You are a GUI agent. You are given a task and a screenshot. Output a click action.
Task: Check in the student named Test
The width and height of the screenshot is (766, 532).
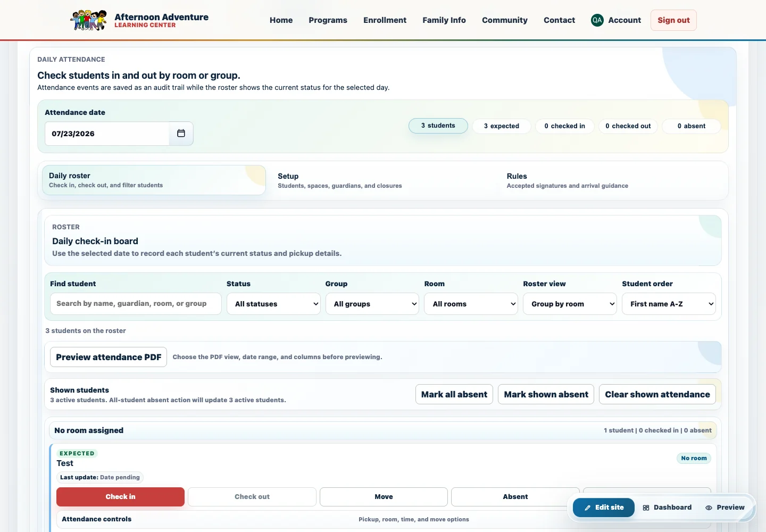pos(120,497)
